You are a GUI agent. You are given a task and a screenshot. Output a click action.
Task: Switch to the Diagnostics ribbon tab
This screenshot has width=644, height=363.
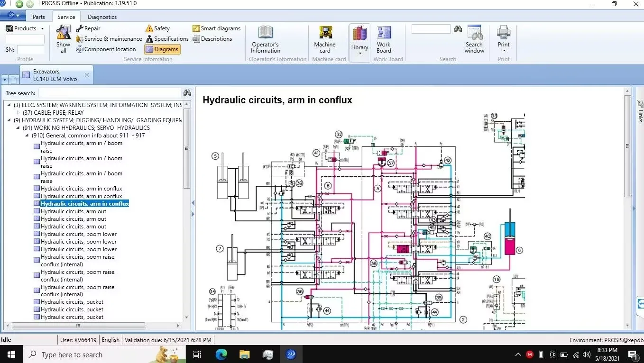click(x=102, y=17)
